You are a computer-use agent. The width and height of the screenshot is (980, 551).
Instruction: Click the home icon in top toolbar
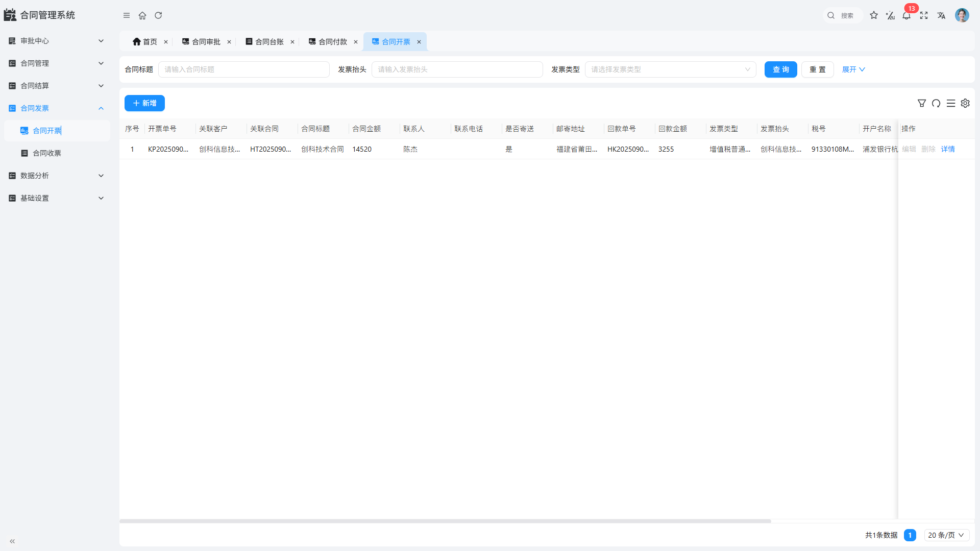(x=142, y=15)
